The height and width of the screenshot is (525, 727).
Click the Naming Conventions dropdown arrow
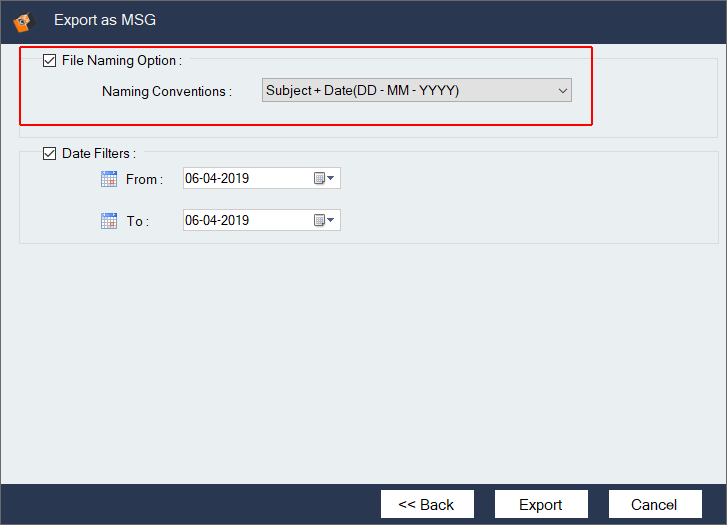point(561,91)
